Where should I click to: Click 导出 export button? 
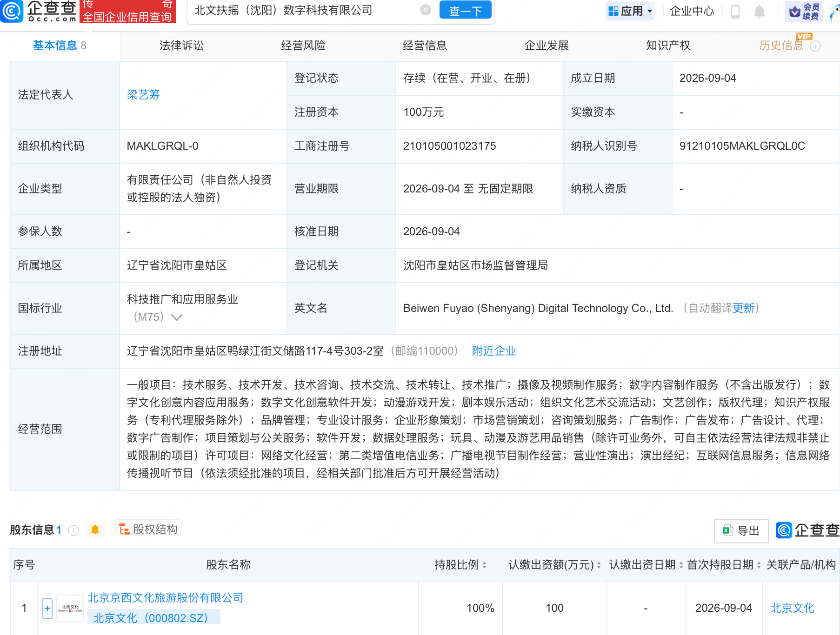coord(741,531)
